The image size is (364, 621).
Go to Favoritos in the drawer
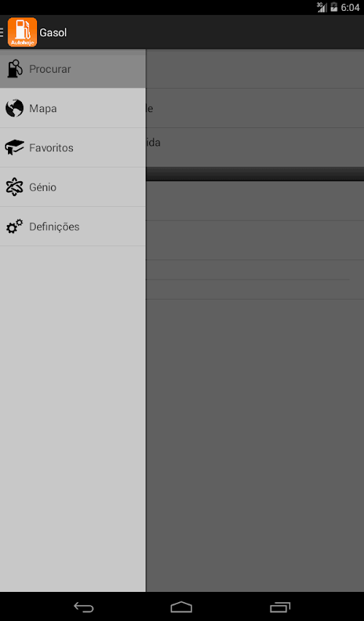pyautogui.click(x=73, y=148)
